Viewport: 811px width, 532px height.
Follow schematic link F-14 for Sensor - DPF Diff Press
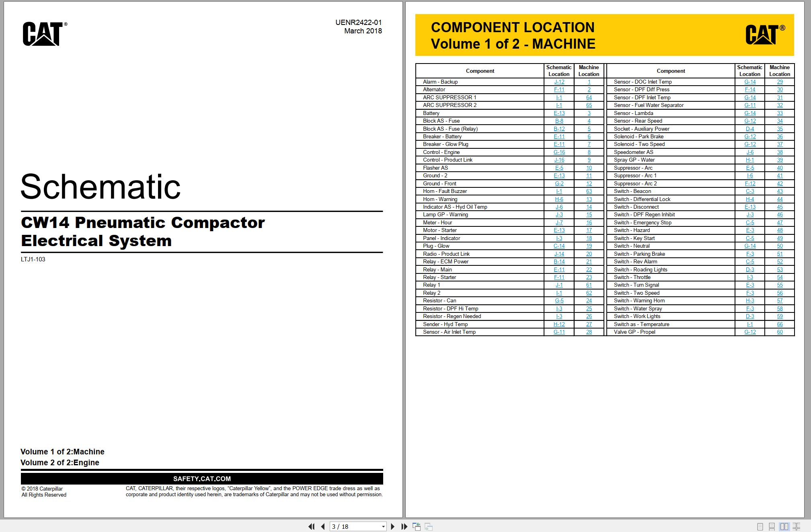750,90
